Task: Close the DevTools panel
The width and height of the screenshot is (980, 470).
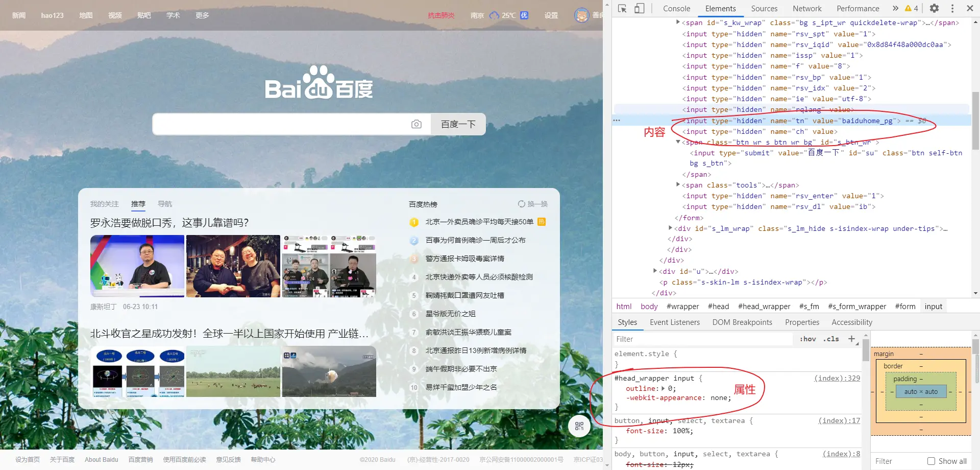Action: pos(970,8)
